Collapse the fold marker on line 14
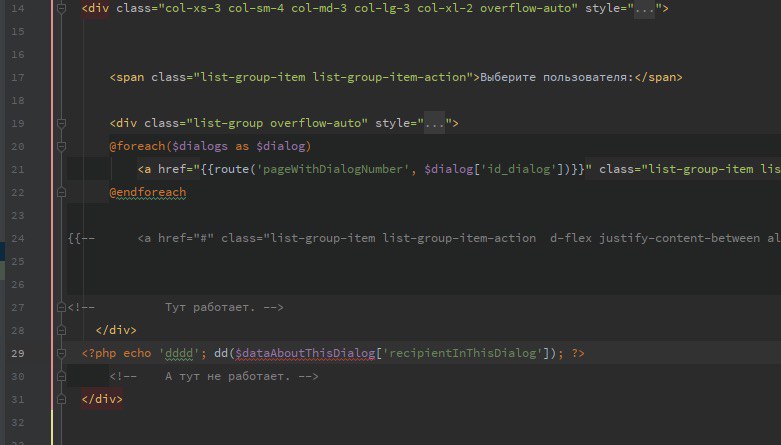Viewport: 781px width, 445px height. pyautogui.click(x=61, y=8)
